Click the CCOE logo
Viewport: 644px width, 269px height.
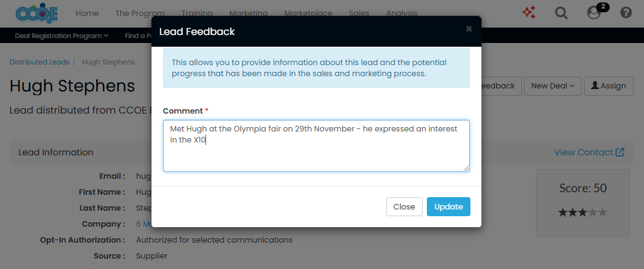pyautogui.click(x=37, y=13)
